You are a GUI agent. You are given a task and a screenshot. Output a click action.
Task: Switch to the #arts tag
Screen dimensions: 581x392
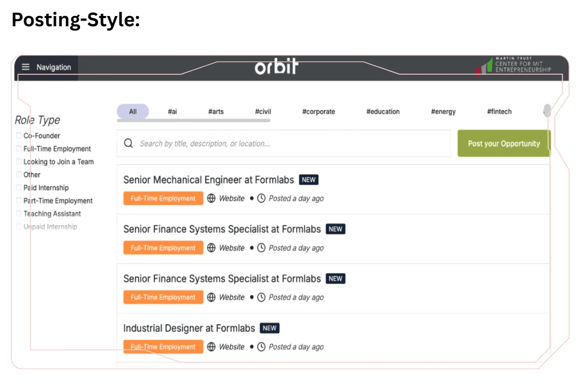[x=216, y=111]
